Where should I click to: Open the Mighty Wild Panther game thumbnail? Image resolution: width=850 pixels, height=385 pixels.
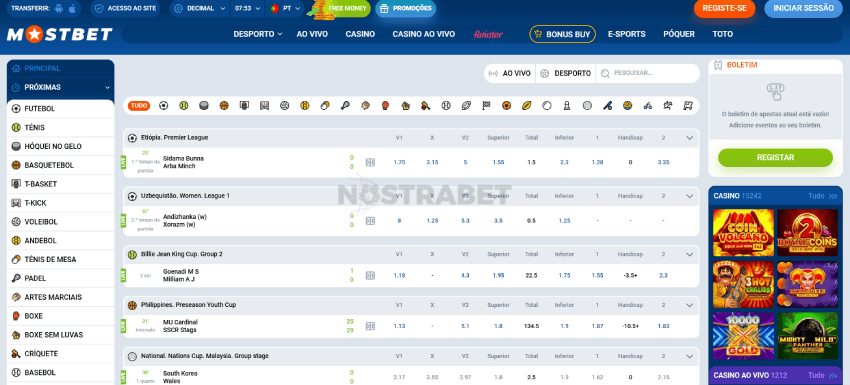click(808, 336)
